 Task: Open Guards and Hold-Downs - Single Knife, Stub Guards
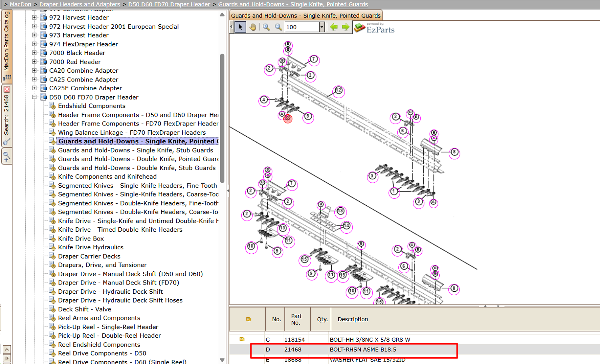coord(136,150)
